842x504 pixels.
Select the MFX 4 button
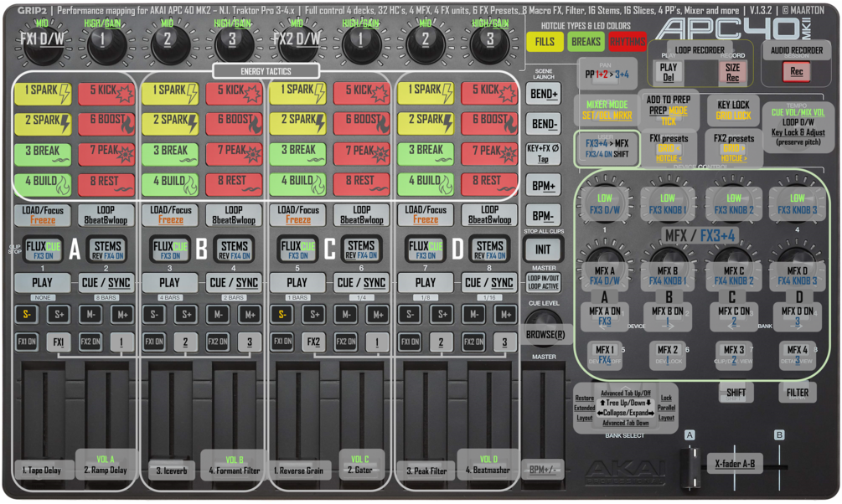(797, 354)
